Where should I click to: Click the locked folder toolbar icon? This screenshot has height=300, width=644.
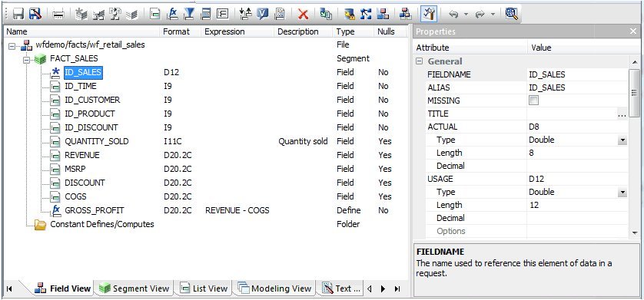point(350,15)
